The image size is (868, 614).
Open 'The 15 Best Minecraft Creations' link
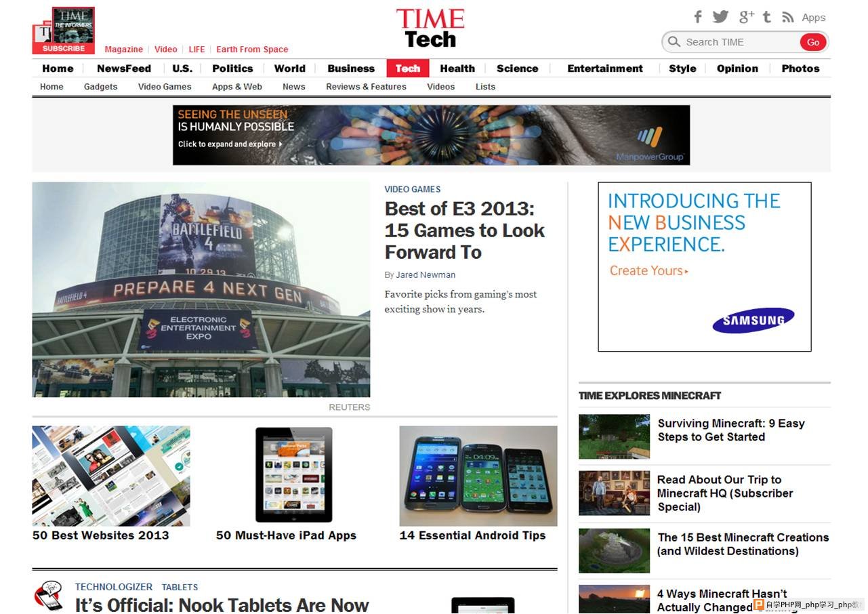[x=743, y=544]
